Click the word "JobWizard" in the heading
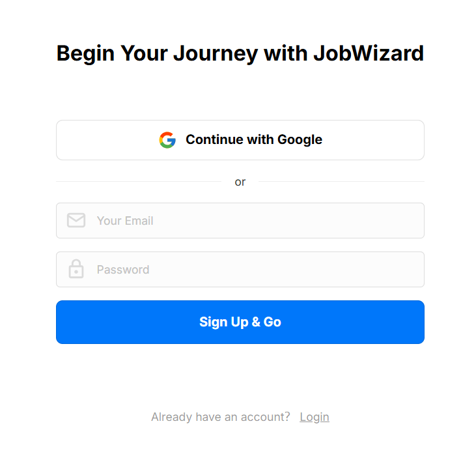The width and height of the screenshot is (476, 458). pos(369,53)
